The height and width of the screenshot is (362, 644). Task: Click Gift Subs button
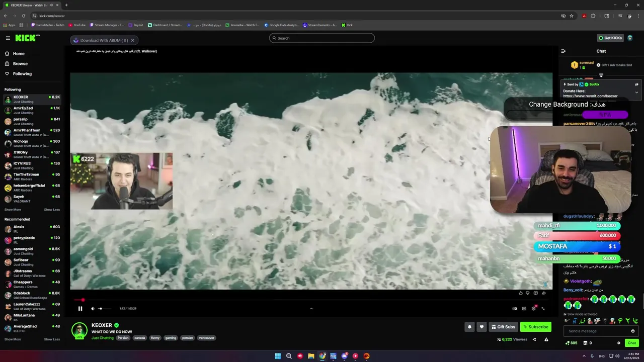pos(503,327)
